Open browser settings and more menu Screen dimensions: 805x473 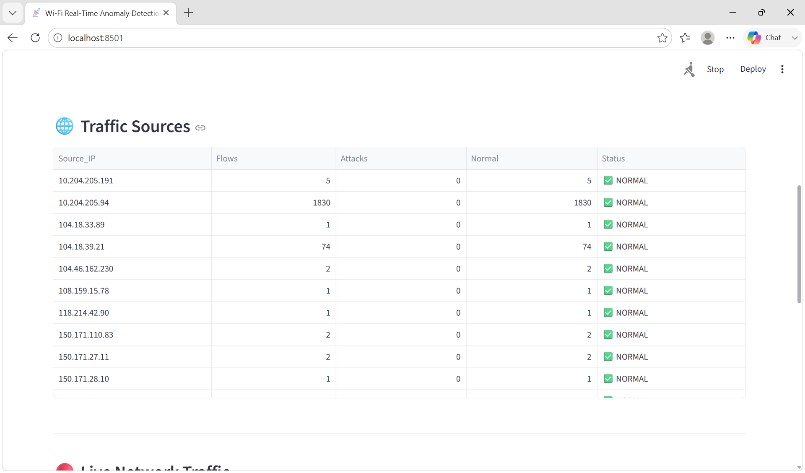coord(730,37)
